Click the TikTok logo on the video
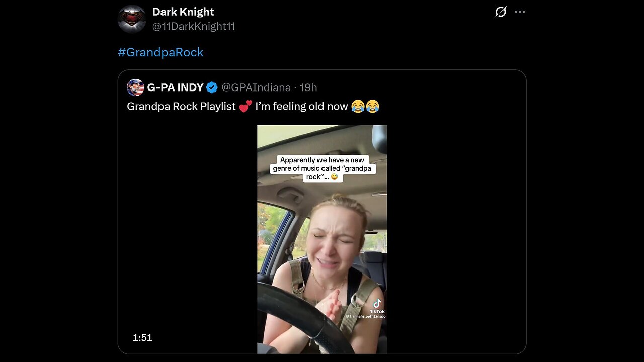 pyautogui.click(x=377, y=304)
